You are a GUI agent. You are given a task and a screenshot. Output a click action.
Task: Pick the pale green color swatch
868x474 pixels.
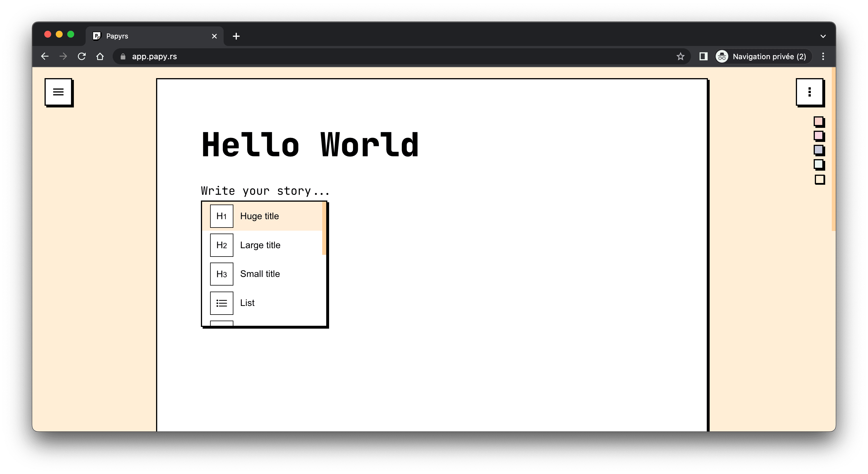819,164
